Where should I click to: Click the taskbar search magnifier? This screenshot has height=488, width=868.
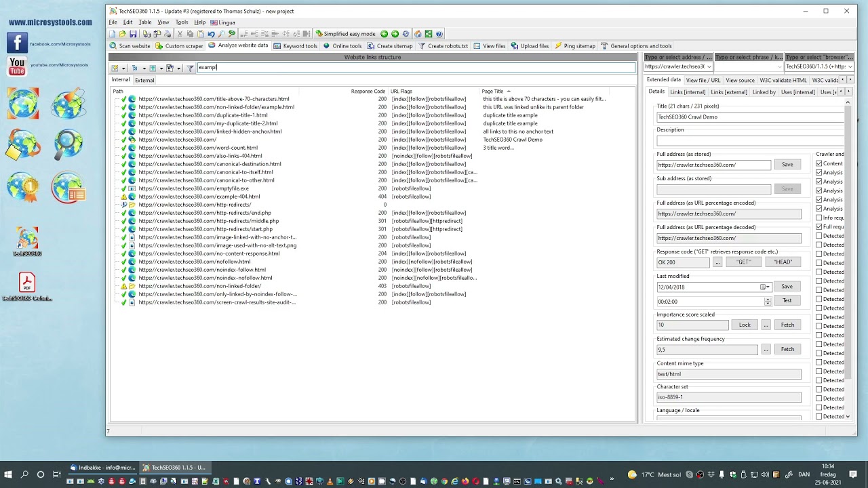tap(24, 474)
